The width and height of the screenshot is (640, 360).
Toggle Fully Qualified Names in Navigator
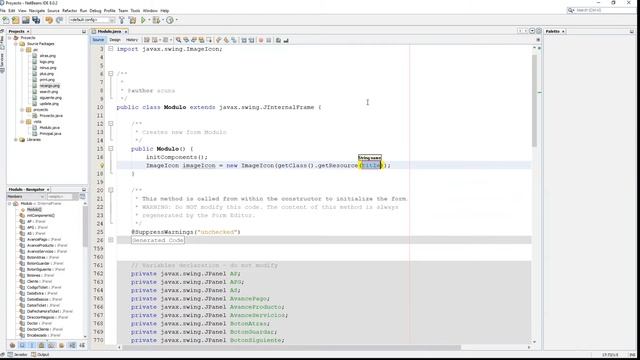click(61, 345)
